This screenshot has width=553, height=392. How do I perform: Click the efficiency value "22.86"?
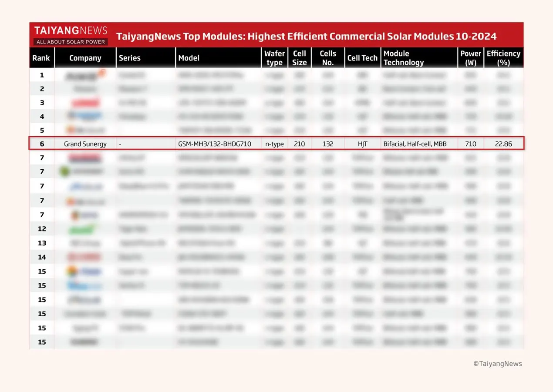503,144
